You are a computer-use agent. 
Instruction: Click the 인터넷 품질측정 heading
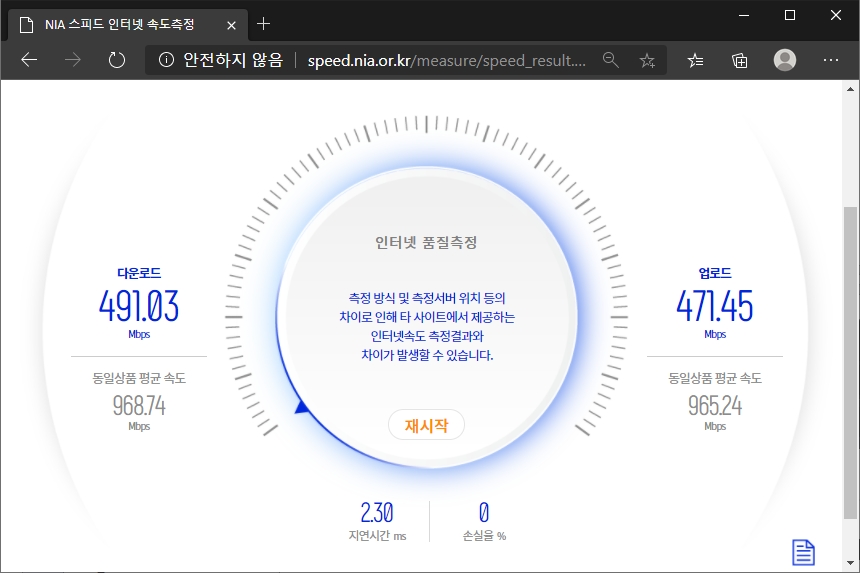click(426, 242)
